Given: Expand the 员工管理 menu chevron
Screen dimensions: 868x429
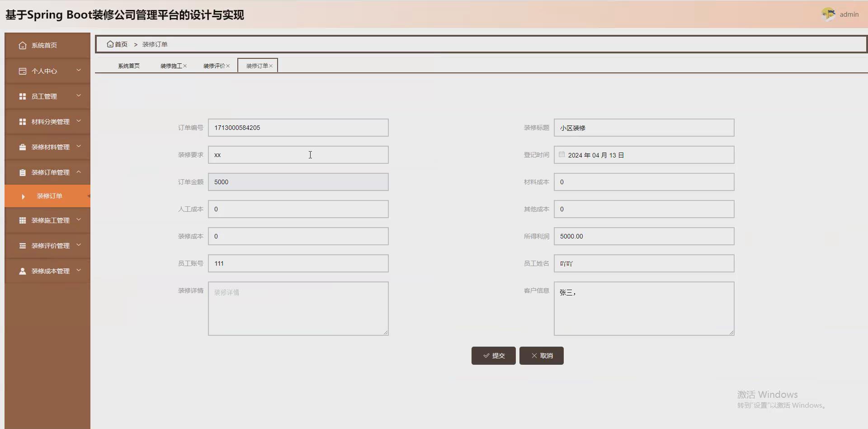Looking at the screenshot, I should pyautogui.click(x=79, y=95).
